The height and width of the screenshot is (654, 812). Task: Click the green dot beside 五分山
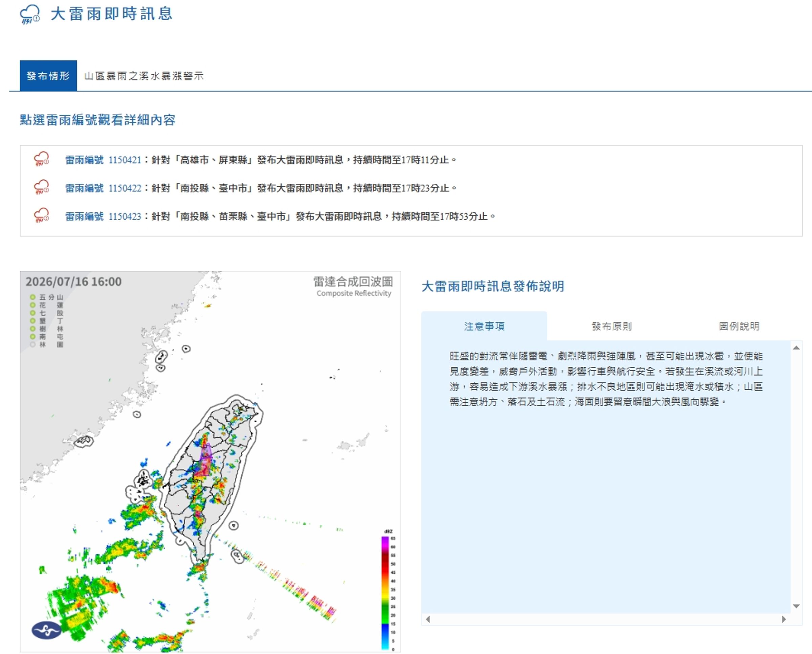point(33,297)
